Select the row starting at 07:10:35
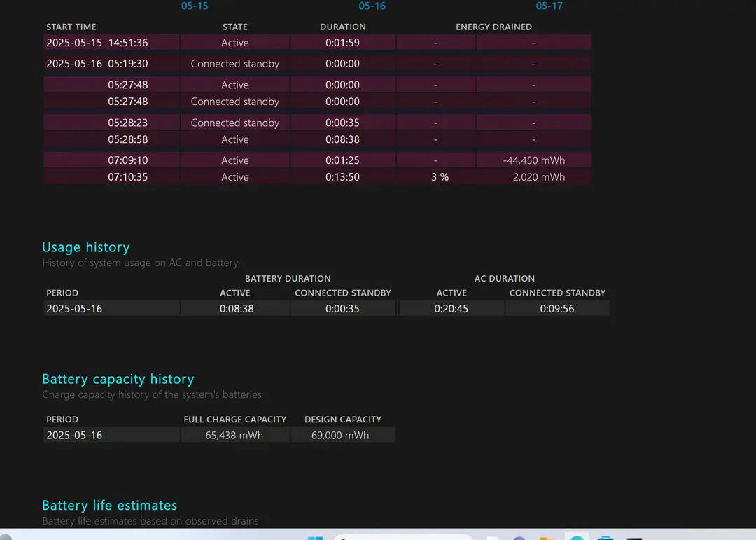 click(127, 177)
